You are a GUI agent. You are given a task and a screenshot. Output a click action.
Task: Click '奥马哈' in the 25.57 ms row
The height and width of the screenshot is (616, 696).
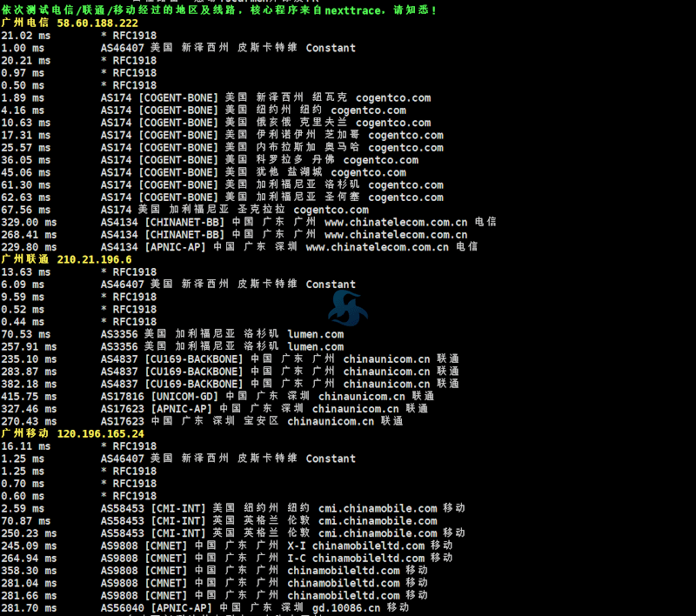(x=342, y=147)
